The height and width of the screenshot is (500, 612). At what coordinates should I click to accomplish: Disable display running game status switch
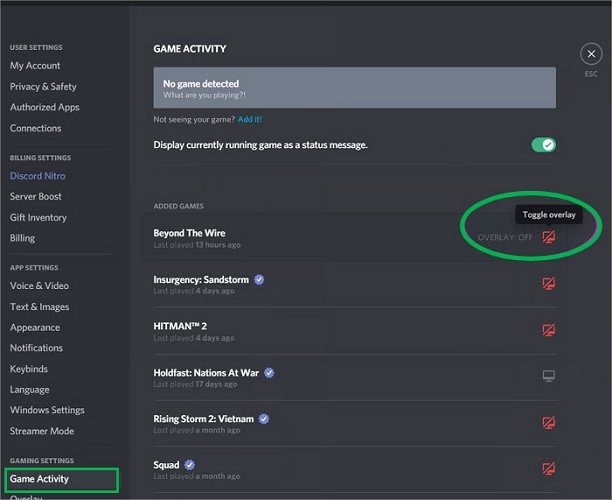[x=543, y=145]
